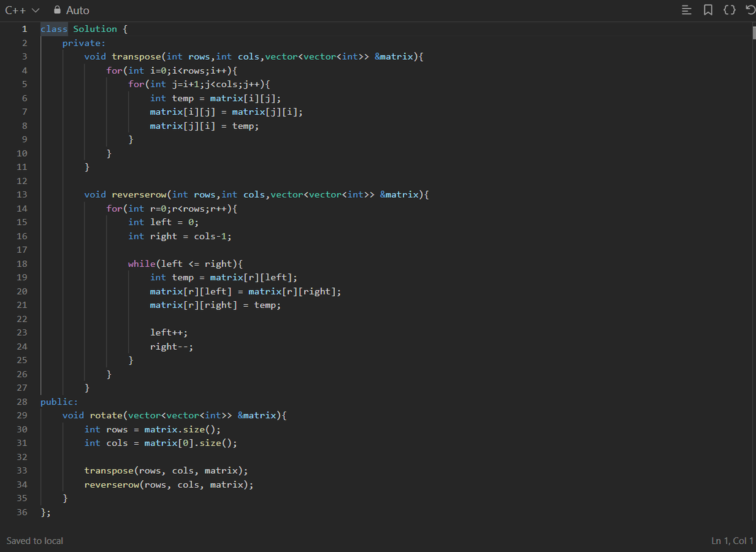Viewport: 756px width, 552px height.
Task: Click line number 28 in the gutter
Action: [x=21, y=401]
